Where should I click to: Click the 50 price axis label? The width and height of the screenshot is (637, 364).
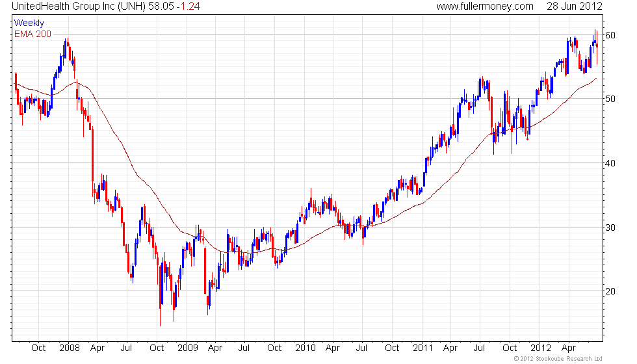610,99
